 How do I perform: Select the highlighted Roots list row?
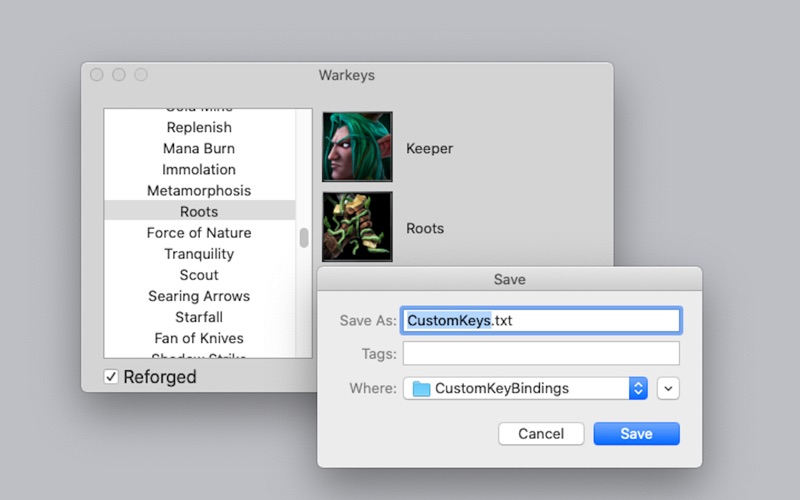coord(199,211)
